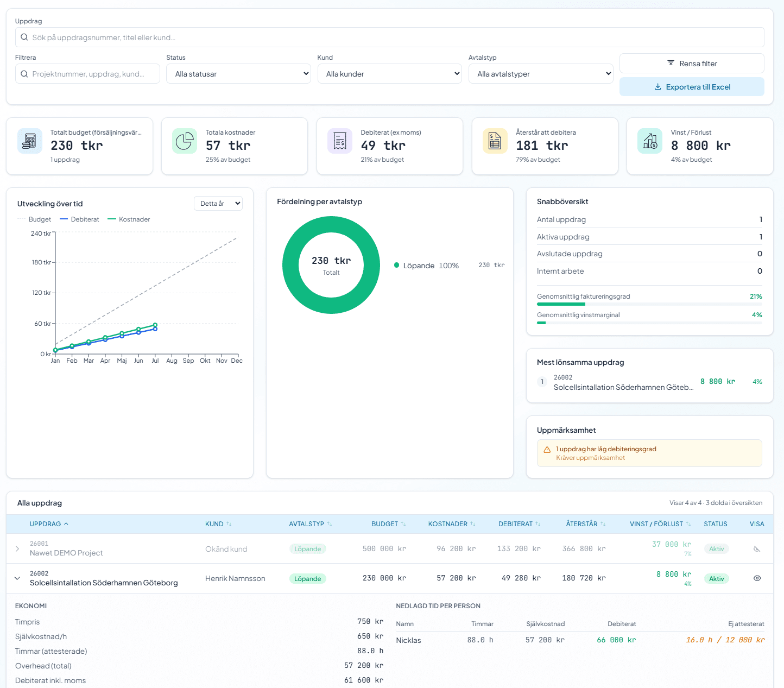Image resolution: width=784 pixels, height=688 pixels.
Task: Click the download icon on Exportera till Excel
Action: point(657,87)
